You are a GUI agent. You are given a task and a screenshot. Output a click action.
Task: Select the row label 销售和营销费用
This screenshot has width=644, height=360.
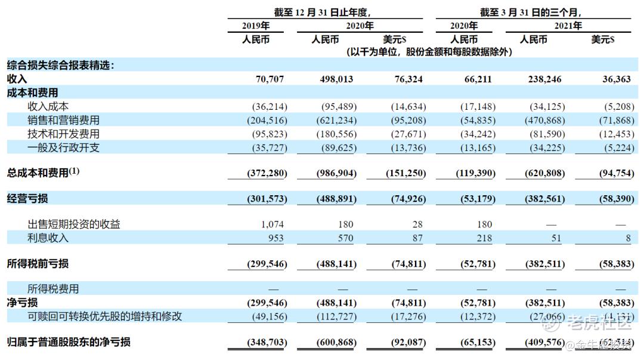(64, 120)
